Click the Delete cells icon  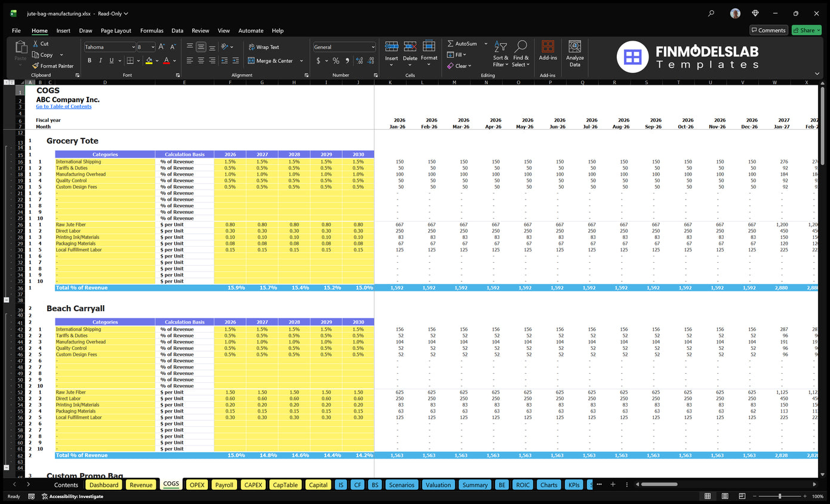click(410, 47)
